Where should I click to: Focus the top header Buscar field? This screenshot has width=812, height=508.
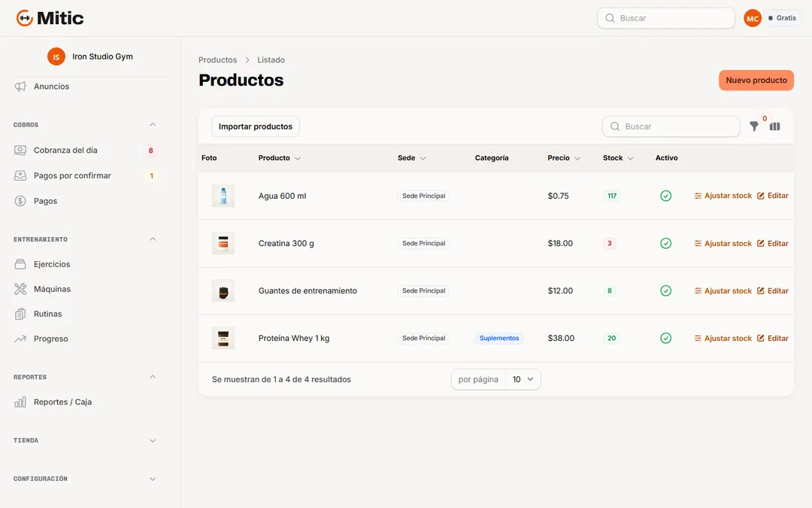pyautogui.click(x=666, y=18)
